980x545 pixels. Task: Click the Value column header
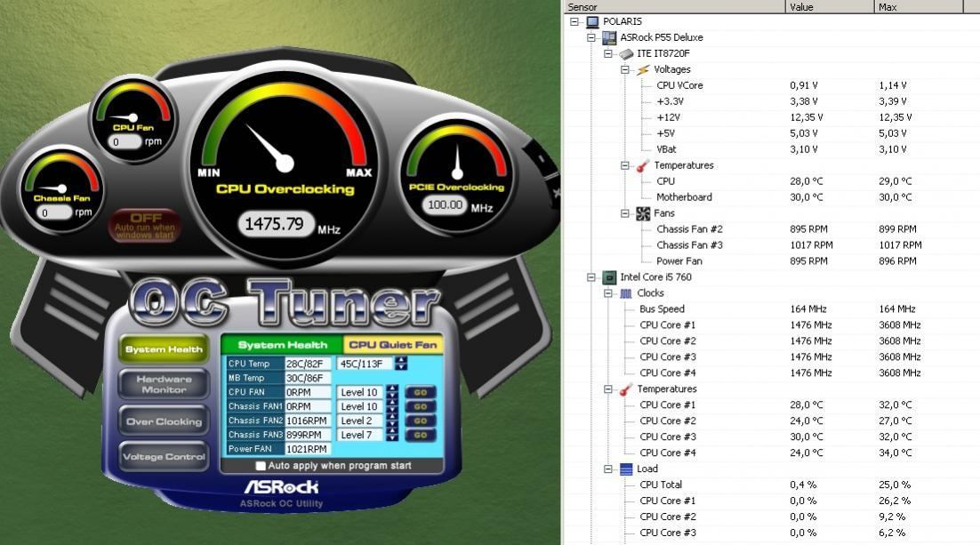click(830, 7)
